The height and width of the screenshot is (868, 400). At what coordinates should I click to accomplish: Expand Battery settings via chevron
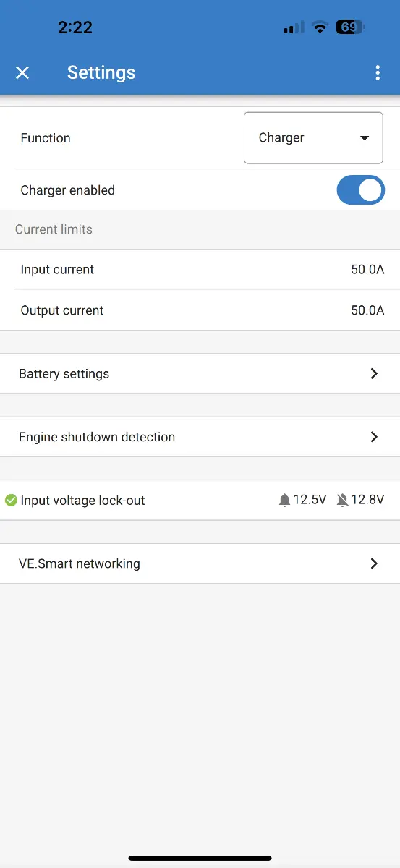click(374, 374)
